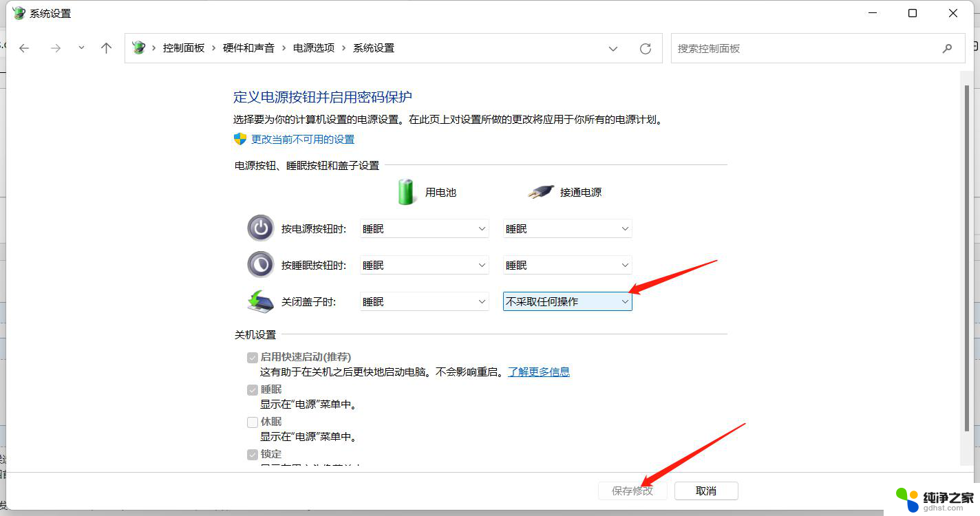Close the 系统设置 window

(x=953, y=13)
